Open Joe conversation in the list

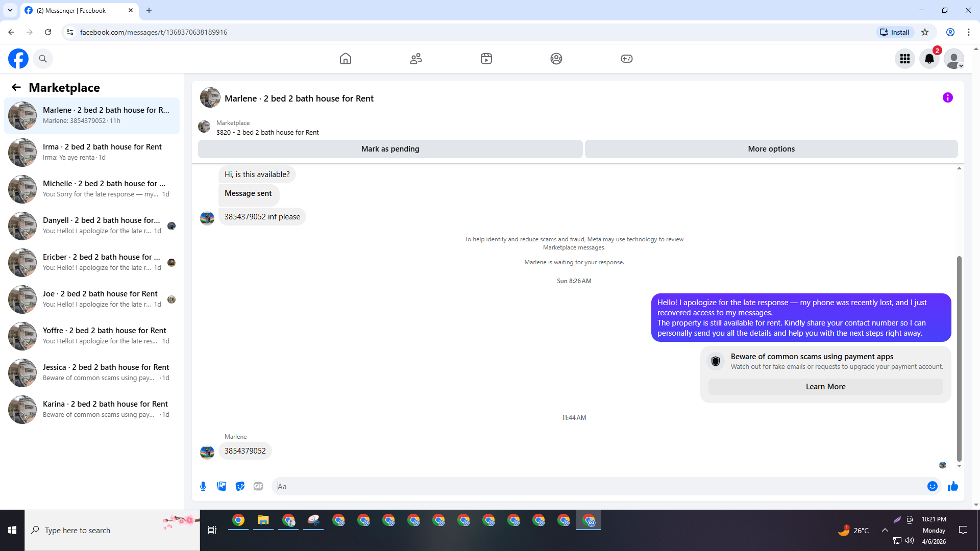click(92, 299)
